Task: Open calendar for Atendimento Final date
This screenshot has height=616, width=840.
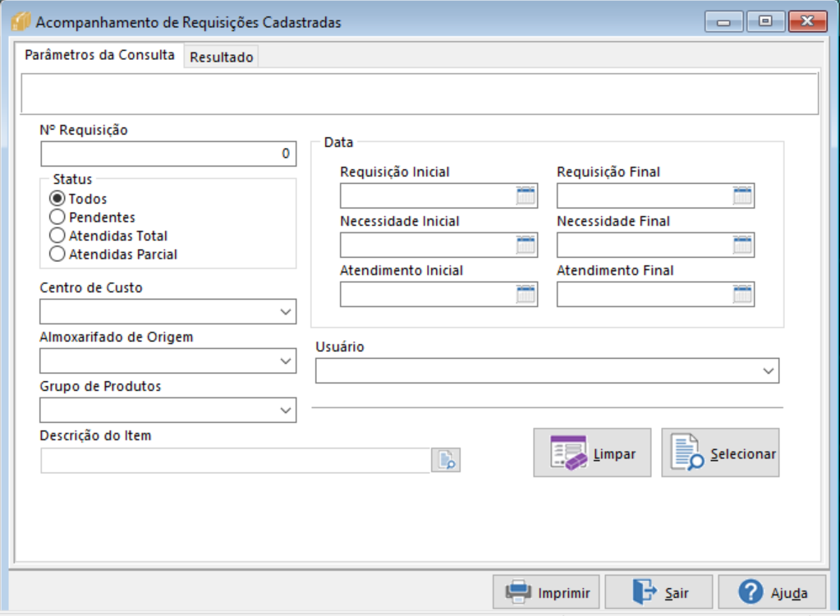Action: [x=742, y=294]
